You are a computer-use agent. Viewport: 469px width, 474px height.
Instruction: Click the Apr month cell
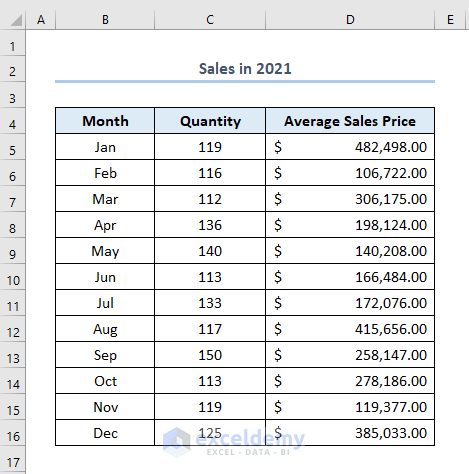pyautogui.click(x=105, y=225)
